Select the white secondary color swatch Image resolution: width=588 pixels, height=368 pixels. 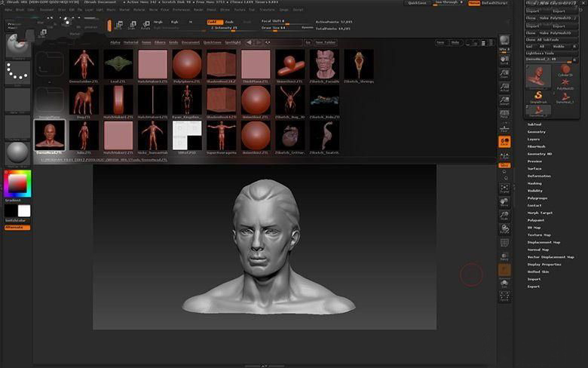pyautogui.click(x=24, y=211)
